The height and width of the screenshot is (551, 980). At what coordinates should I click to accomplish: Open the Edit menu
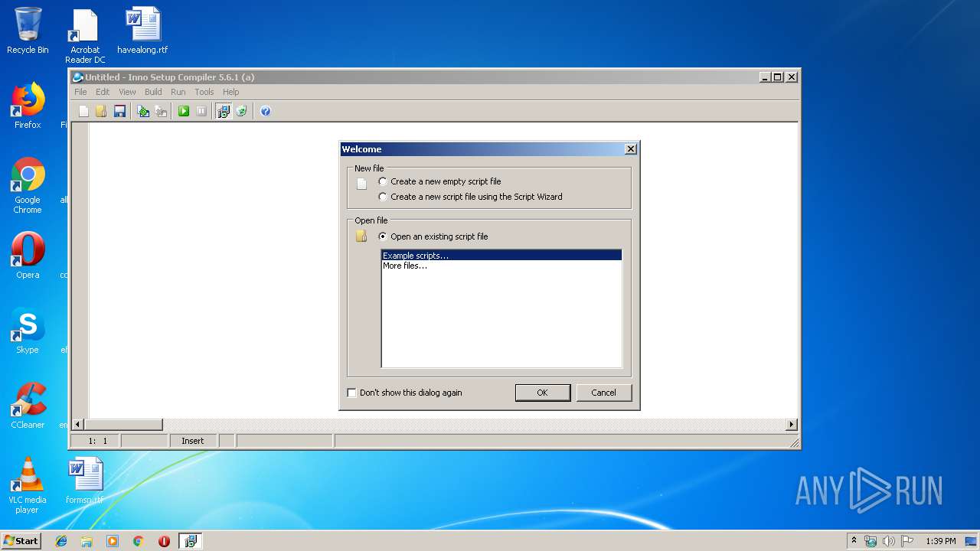coord(103,92)
